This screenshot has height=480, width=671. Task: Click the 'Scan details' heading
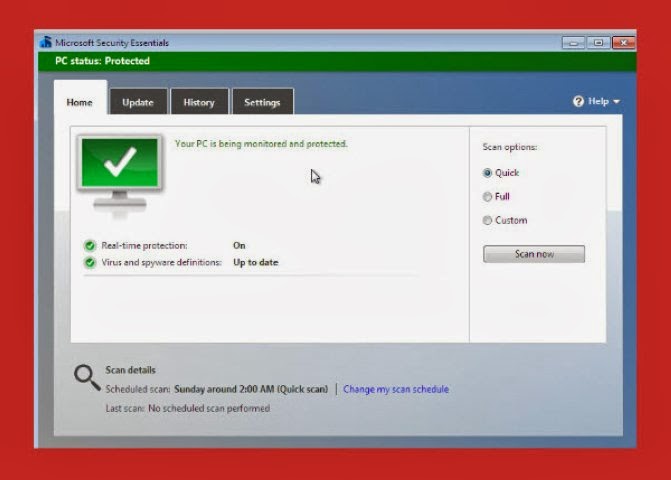131,370
